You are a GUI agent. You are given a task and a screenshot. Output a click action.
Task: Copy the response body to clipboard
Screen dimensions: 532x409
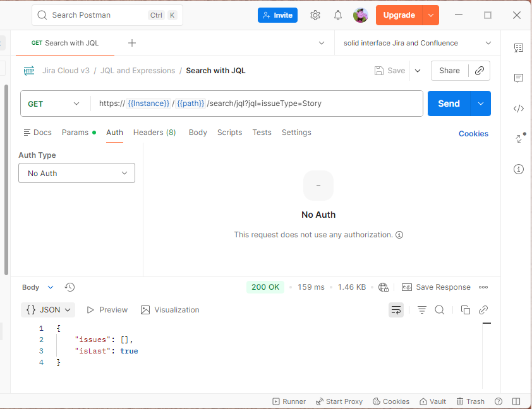coord(466,310)
